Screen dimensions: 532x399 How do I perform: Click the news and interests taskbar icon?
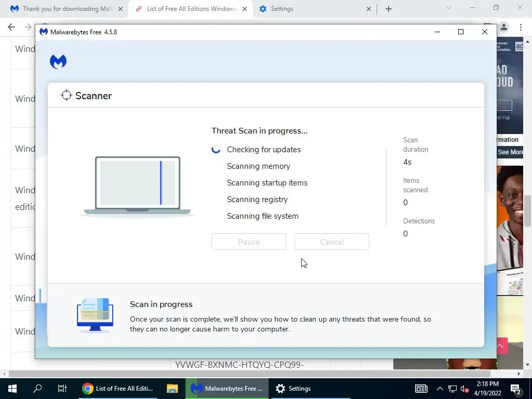click(x=421, y=389)
